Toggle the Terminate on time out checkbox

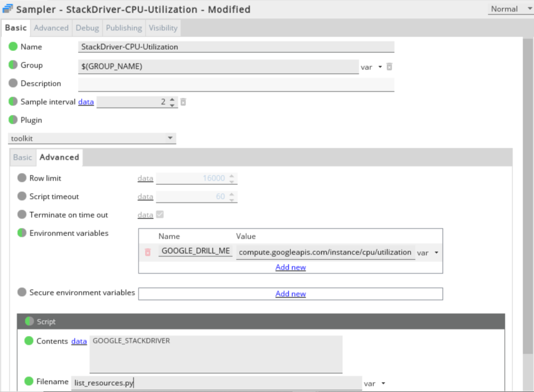pos(160,214)
